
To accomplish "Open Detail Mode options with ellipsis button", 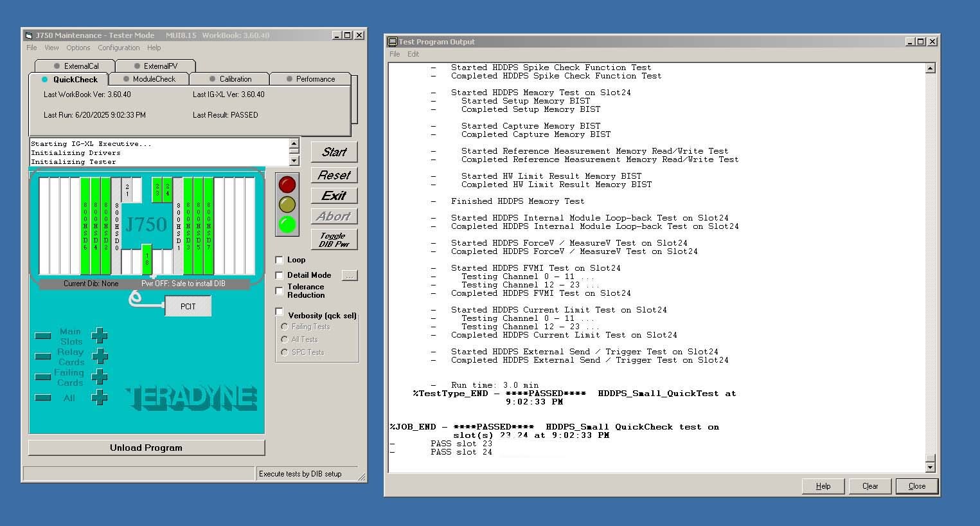I will (x=349, y=275).
